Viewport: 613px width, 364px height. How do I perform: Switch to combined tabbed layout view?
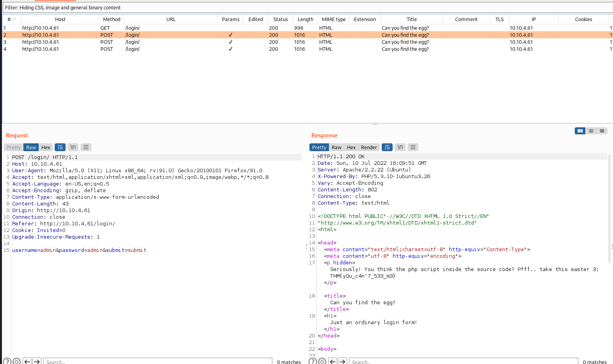click(x=602, y=131)
